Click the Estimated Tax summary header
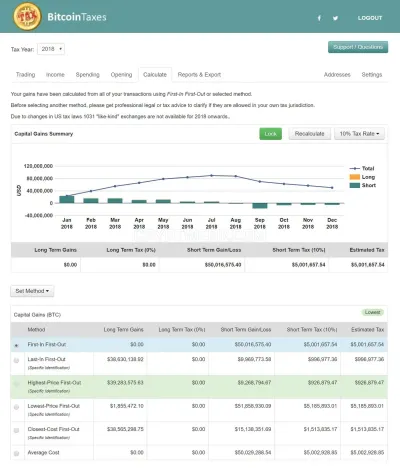The image size is (400, 471). click(367, 250)
